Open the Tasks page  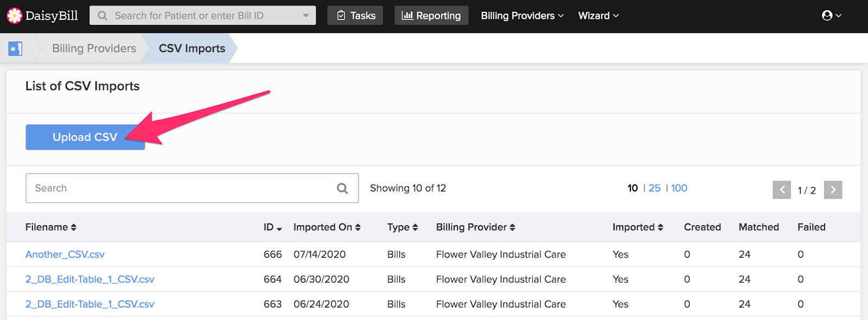coord(355,16)
